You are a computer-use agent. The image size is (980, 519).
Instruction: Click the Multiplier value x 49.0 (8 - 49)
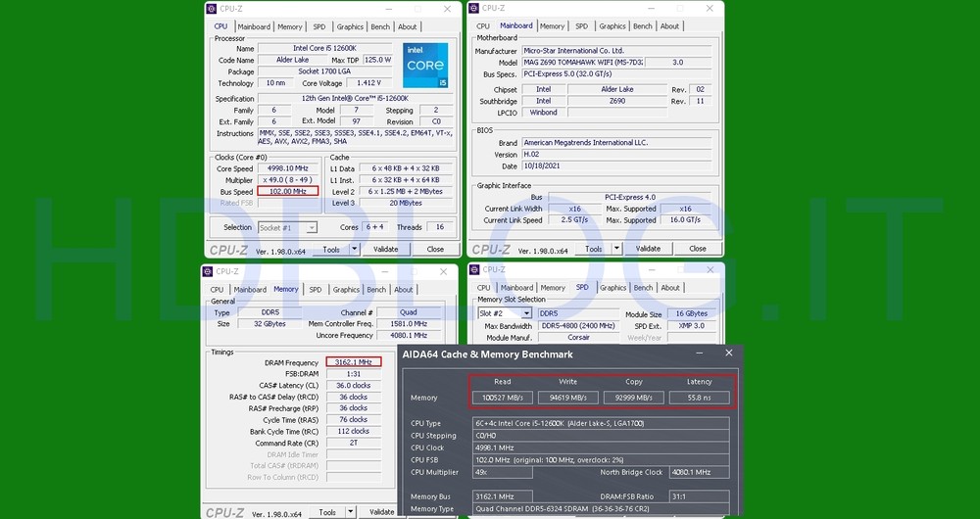tap(287, 180)
